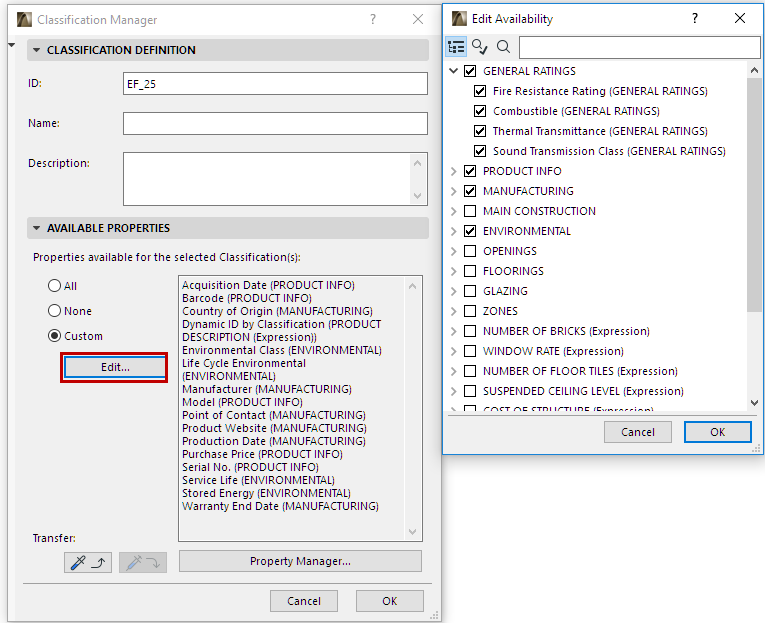Screen dimensions: 765x623
Task: Click the pick up properties eyedropper button
Action: tap(88, 563)
